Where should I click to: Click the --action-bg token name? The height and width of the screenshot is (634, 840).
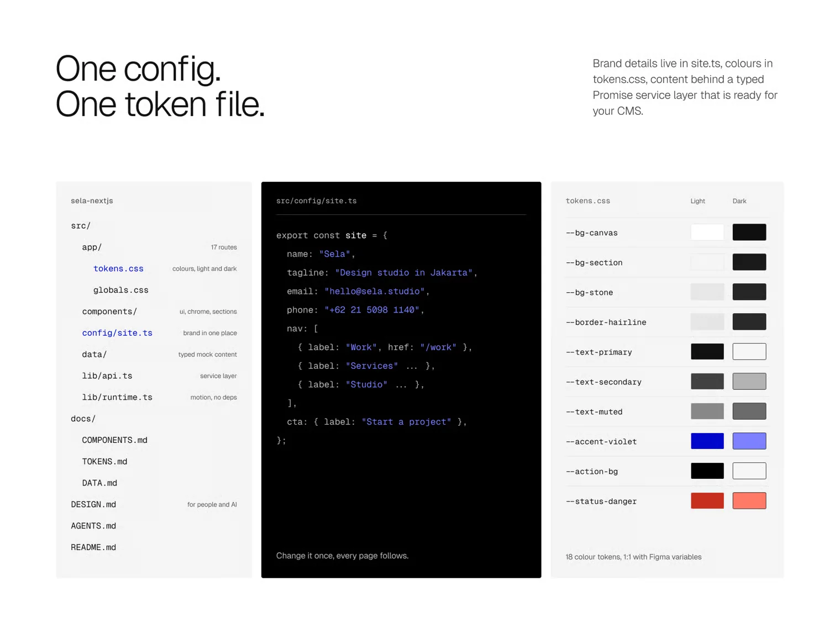coord(592,472)
